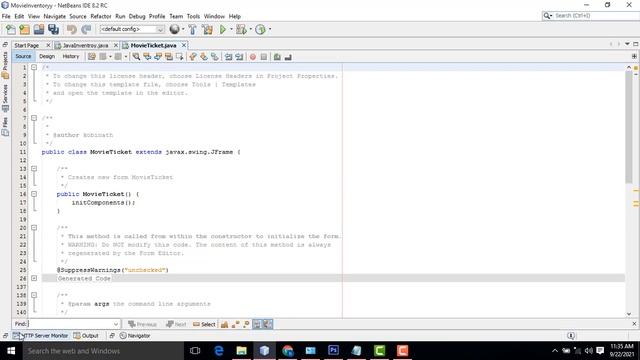640x360 pixels.
Task: Click the Last Edit icon in editor toolbar
Action: tap(92, 57)
